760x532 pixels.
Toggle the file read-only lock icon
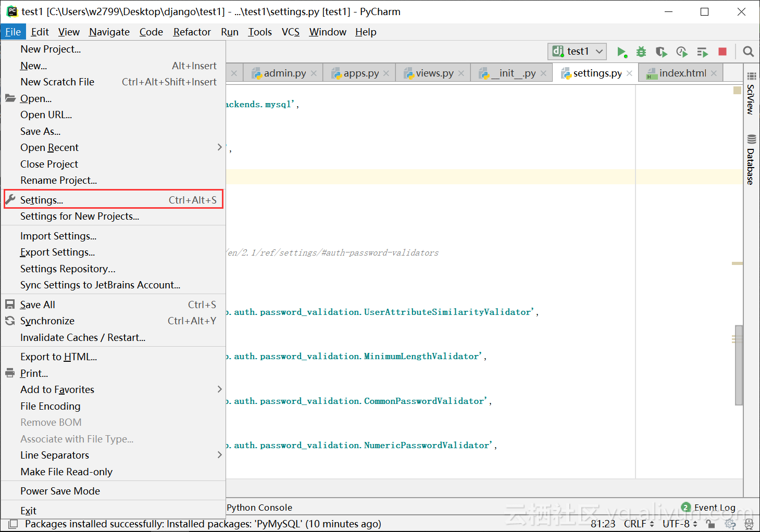[x=711, y=524]
